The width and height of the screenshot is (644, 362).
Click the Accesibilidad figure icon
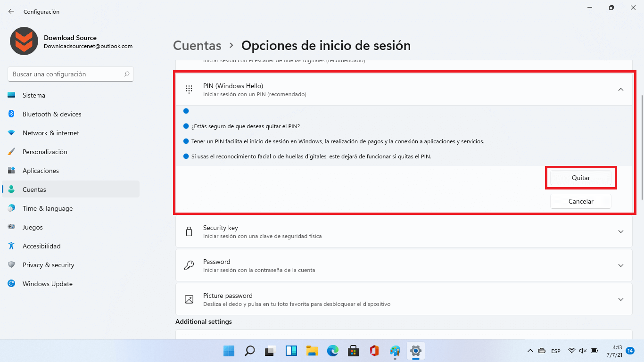coord(11,246)
